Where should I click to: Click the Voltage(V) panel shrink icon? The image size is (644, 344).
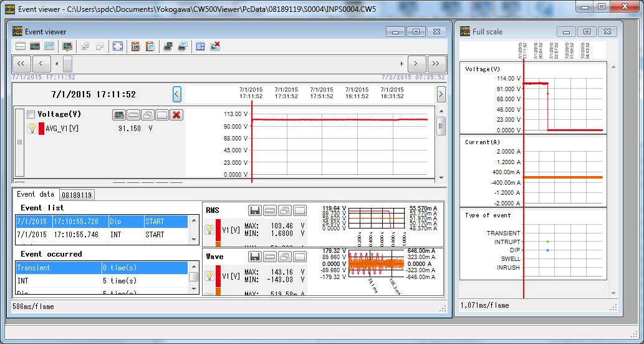click(x=133, y=114)
